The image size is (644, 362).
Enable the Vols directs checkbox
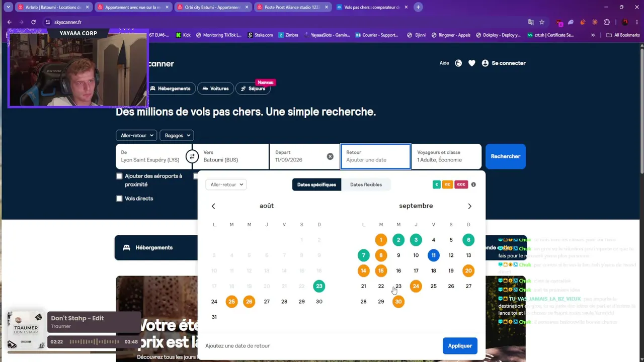tap(119, 199)
